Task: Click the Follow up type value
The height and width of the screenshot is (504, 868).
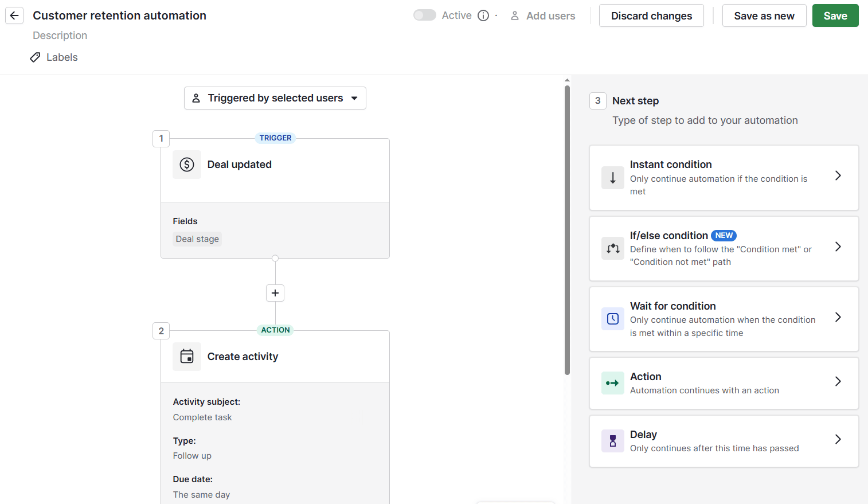Action: (x=192, y=456)
